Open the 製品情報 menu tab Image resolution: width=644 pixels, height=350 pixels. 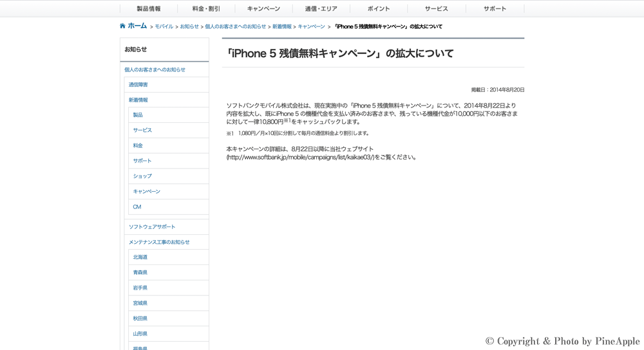149,9
